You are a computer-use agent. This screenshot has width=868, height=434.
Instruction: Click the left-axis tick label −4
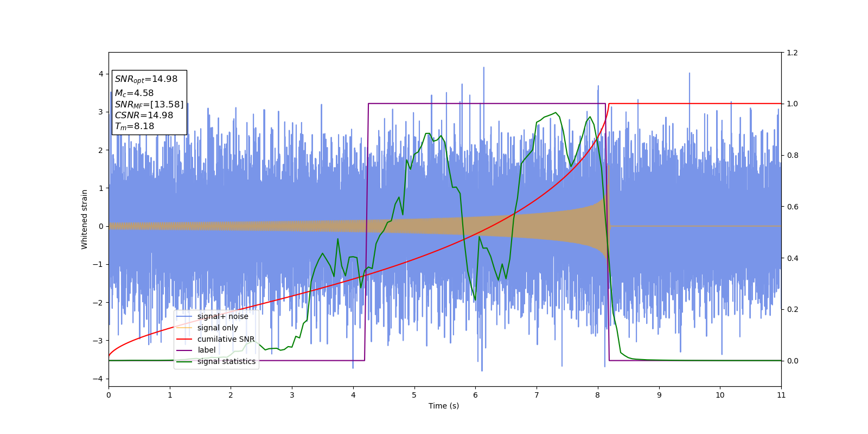click(98, 379)
